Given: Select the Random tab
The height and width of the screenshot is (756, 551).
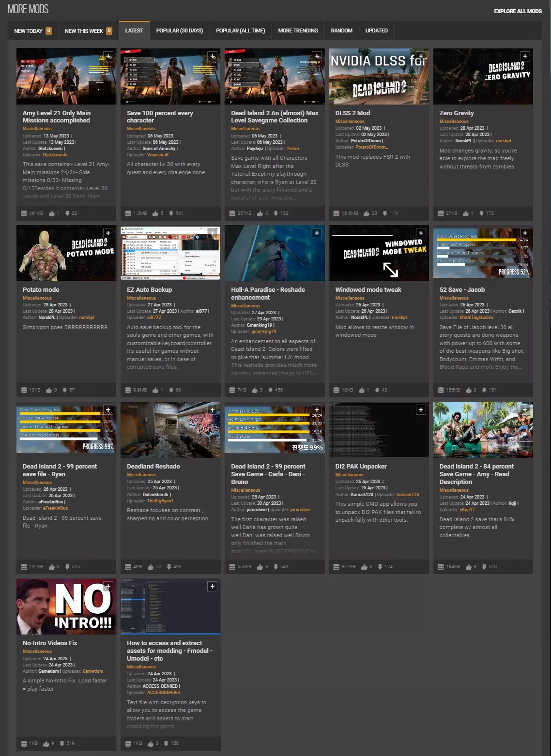Looking at the screenshot, I should pyautogui.click(x=342, y=30).
